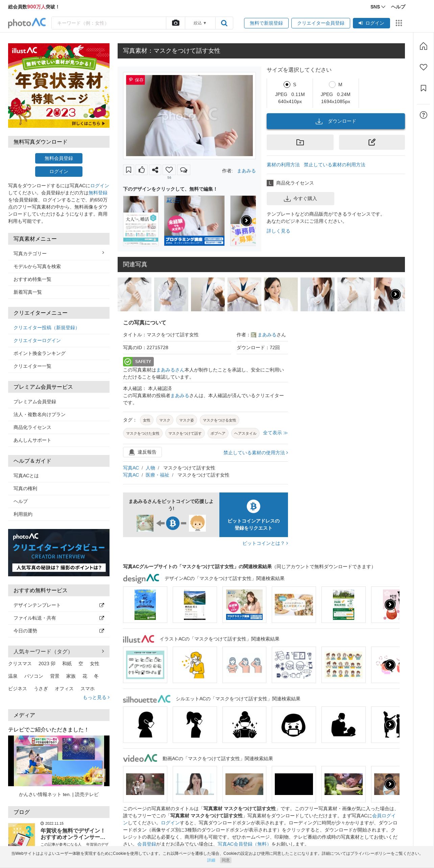Open 写真の権利 menu item
This screenshot has height=868, width=434.
point(59,488)
